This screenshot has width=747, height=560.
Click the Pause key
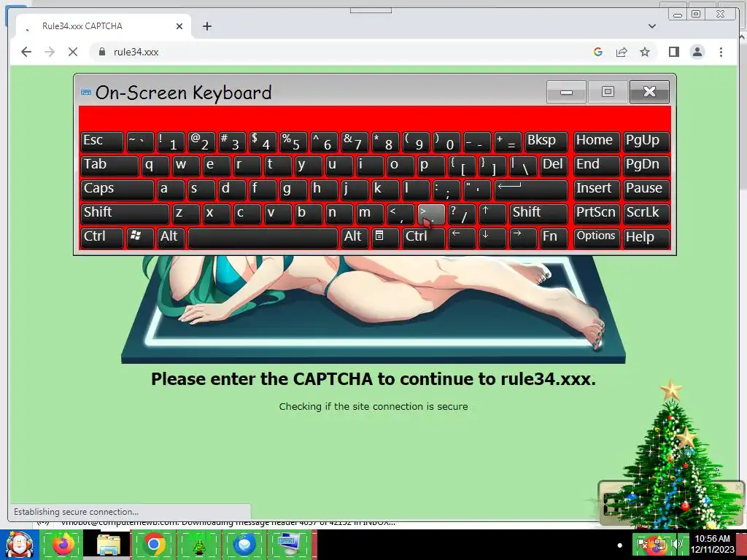(x=646, y=190)
